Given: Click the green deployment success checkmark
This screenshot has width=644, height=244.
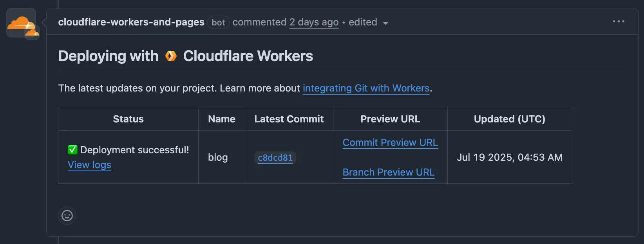Looking at the screenshot, I should tap(72, 150).
